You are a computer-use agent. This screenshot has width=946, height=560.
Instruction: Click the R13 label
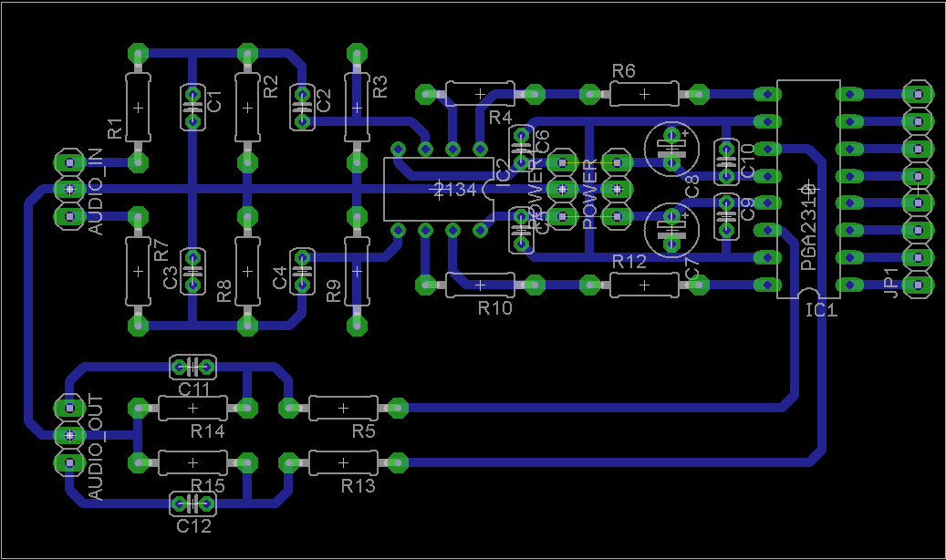point(358,486)
